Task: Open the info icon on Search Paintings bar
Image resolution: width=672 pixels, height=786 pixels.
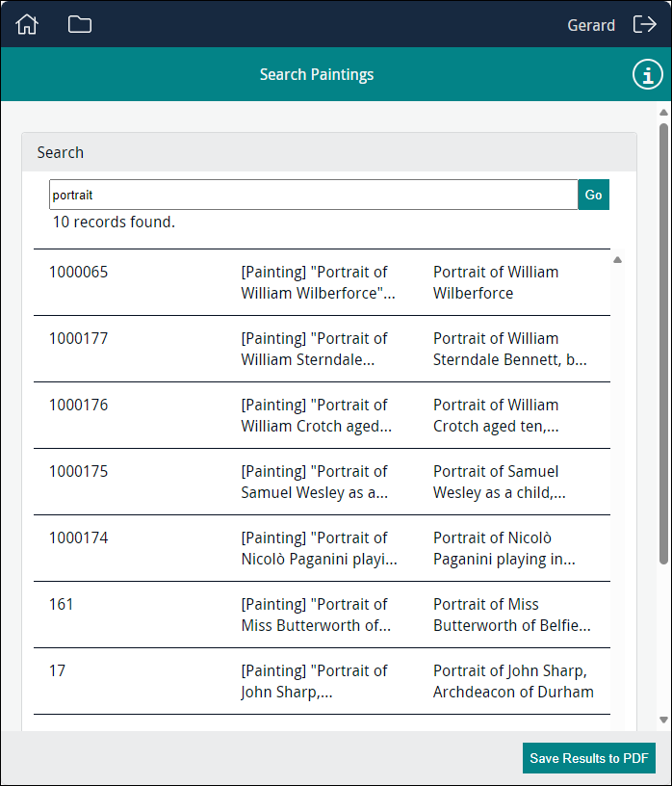Action: click(648, 75)
